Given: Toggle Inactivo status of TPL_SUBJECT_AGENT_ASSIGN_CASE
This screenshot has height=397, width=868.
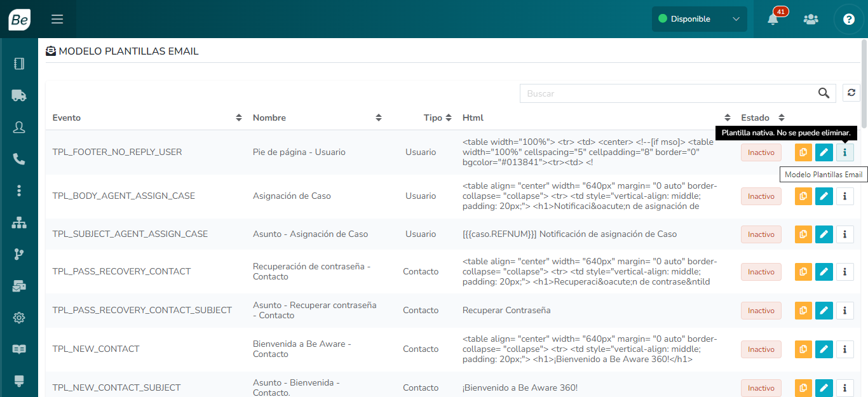Looking at the screenshot, I should pyautogui.click(x=761, y=234).
